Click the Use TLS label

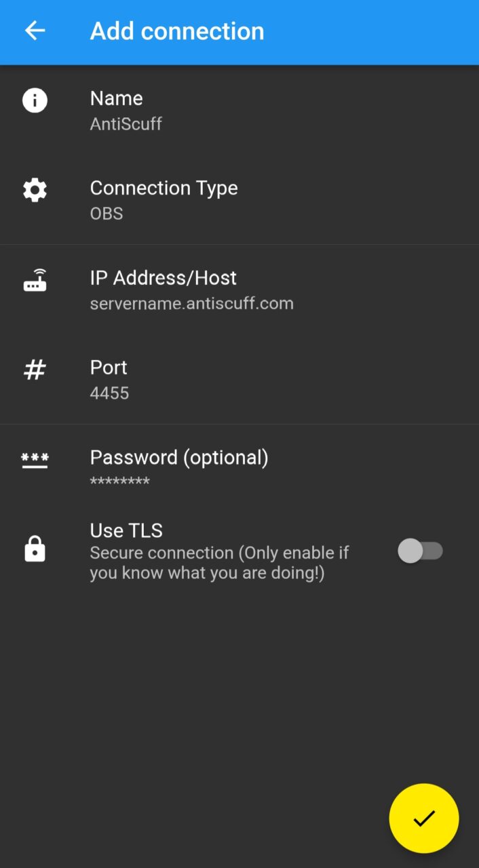point(126,530)
